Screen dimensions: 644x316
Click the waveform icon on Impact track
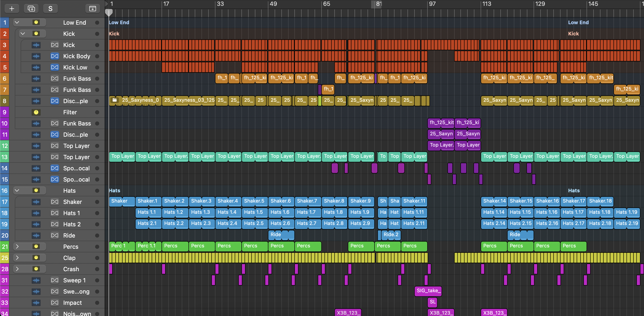[x=36, y=303]
